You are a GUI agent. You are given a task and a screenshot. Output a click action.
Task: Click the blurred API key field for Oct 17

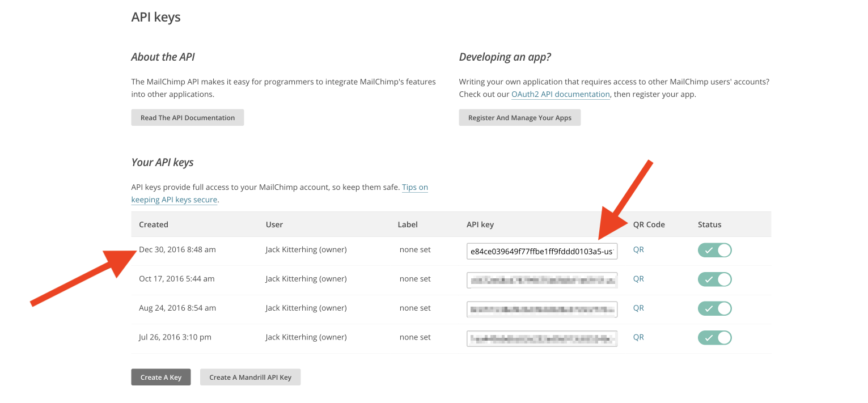point(541,280)
